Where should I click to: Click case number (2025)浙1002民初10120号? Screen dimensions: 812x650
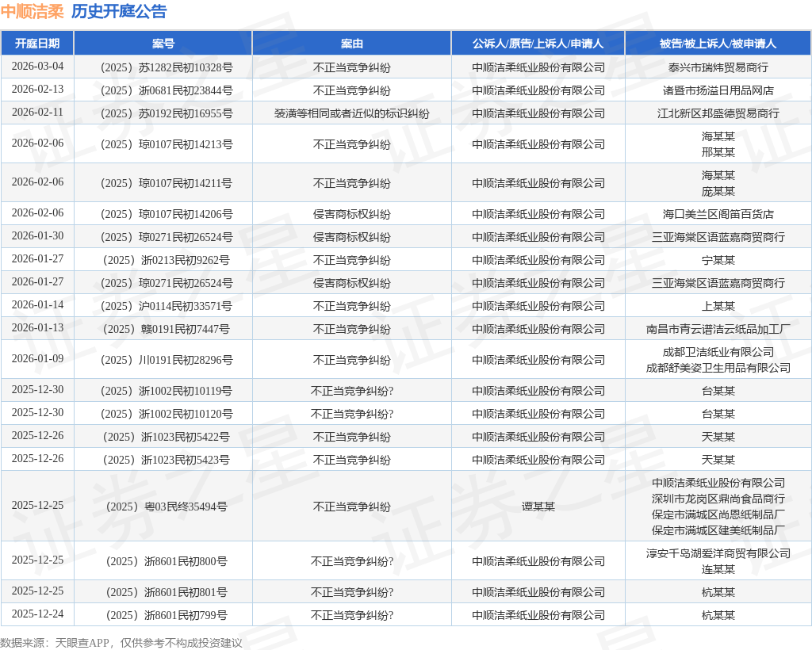[167, 414]
